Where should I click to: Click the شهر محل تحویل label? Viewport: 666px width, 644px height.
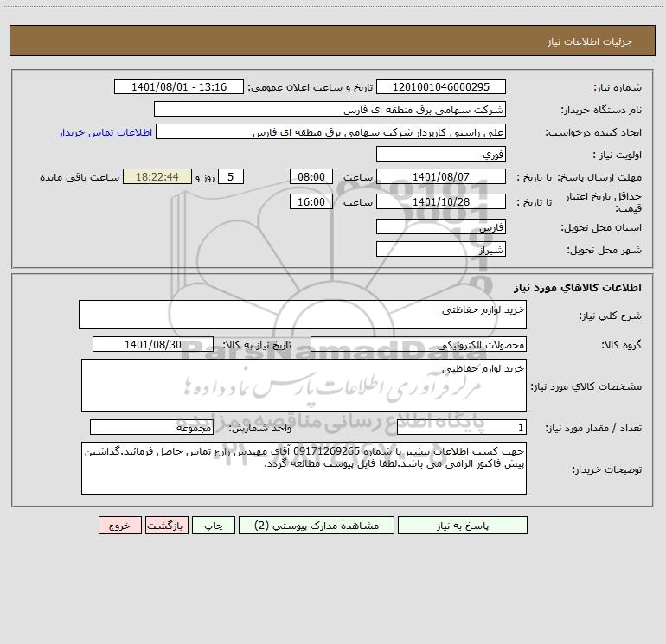(605, 250)
